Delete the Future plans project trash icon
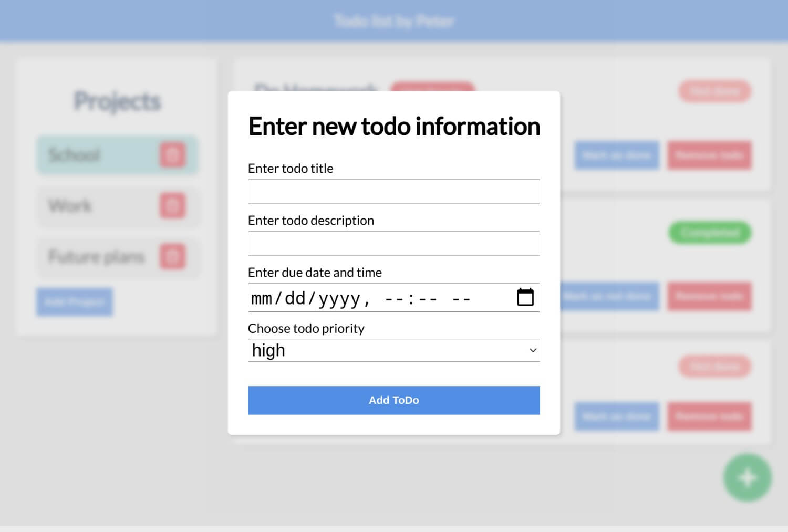The width and height of the screenshot is (788, 532). (172, 256)
